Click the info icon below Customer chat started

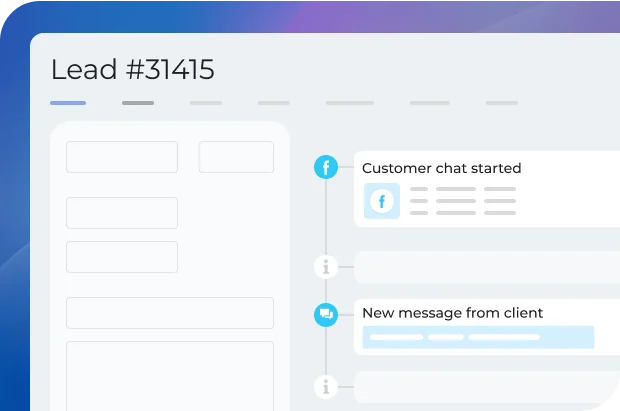coord(326,267)
